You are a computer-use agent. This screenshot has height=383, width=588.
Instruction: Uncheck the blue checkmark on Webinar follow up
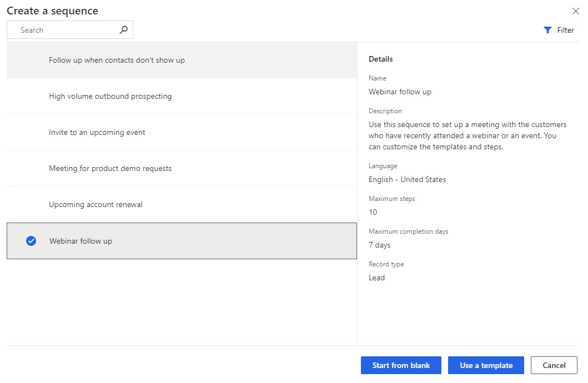[31, 241]
